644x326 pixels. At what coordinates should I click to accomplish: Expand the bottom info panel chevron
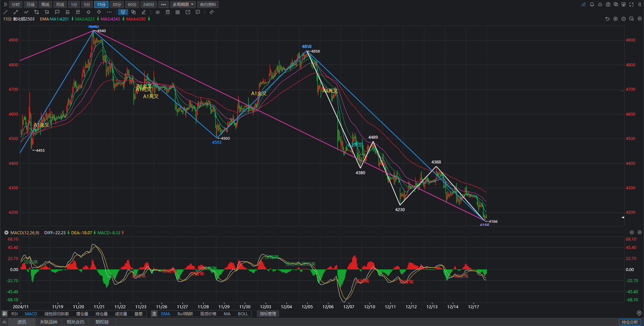click(x=4, y=322)
